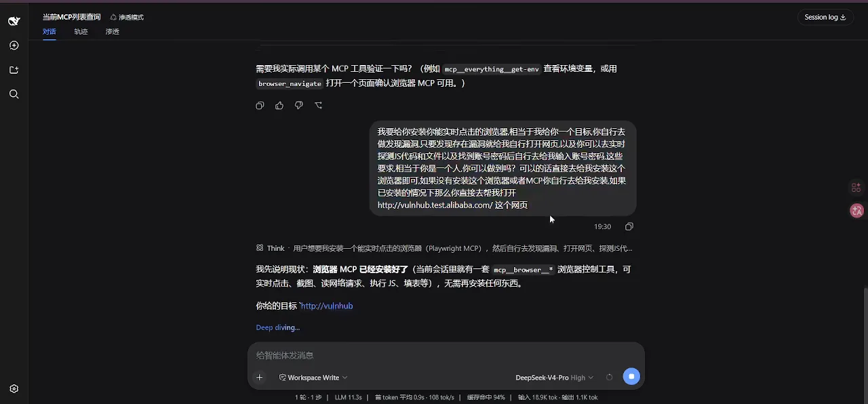Click the 缓存命中 94% status entry
The width and height of the screenshot is (868, 404).
tap(486, 397)
